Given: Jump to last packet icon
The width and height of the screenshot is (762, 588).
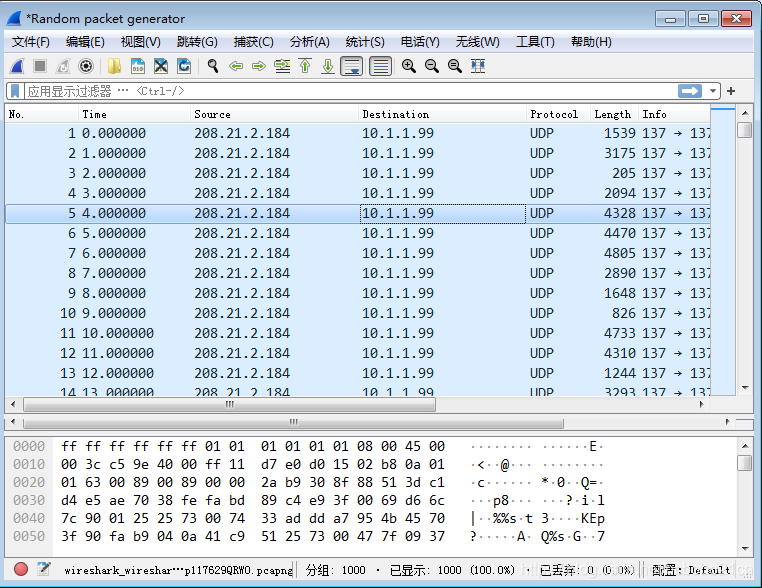Looking at the screenshot, I should click(328, 66).
